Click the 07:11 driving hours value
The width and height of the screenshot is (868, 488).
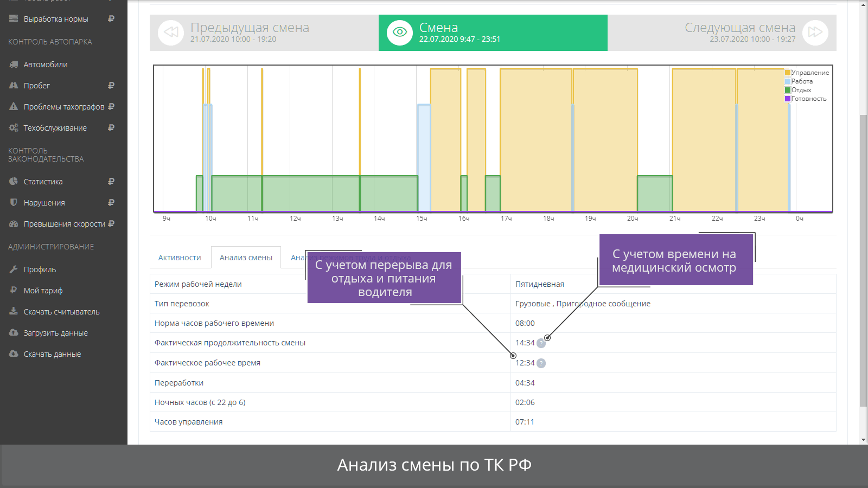pyautogui.click(x=525, y=422)
